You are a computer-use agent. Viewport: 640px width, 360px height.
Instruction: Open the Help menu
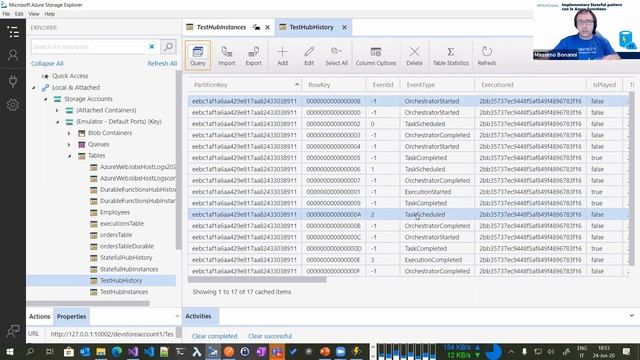click(x=50, y=14)
